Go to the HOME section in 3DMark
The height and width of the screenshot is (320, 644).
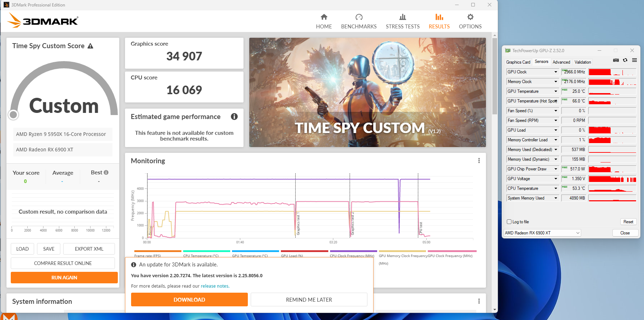pyautogui.click(x=324, y=22)
